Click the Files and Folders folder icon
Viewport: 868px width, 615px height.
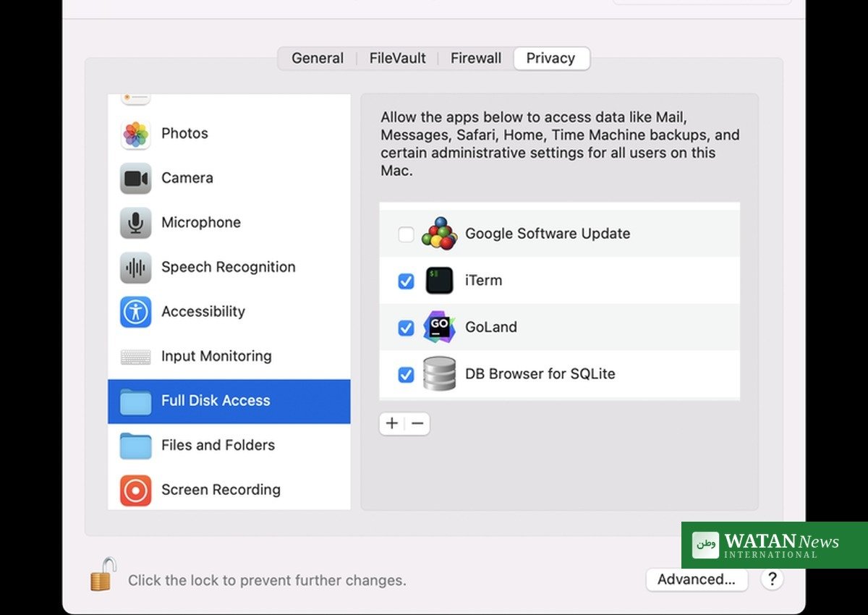pos(135,446)
